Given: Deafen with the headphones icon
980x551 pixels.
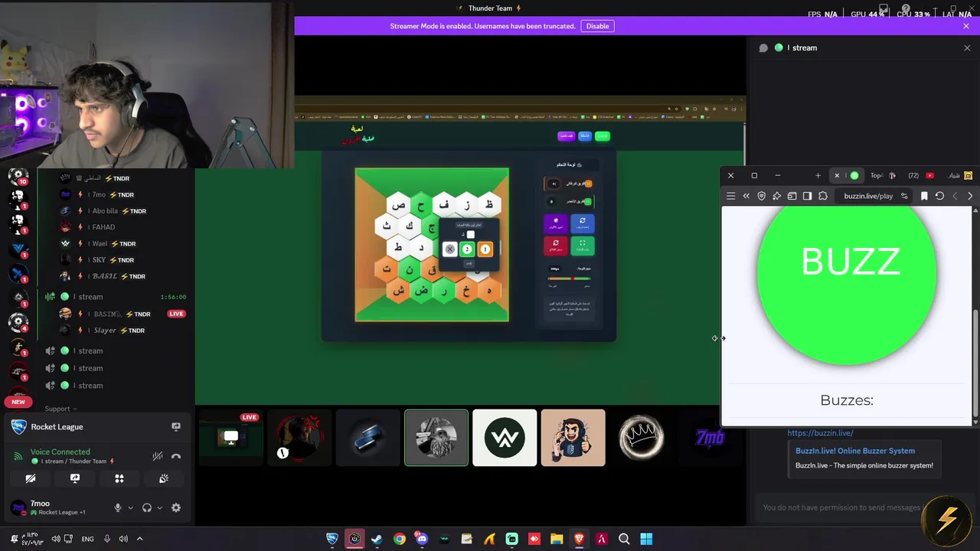Looking at the screenshot, I should point(147,507).
